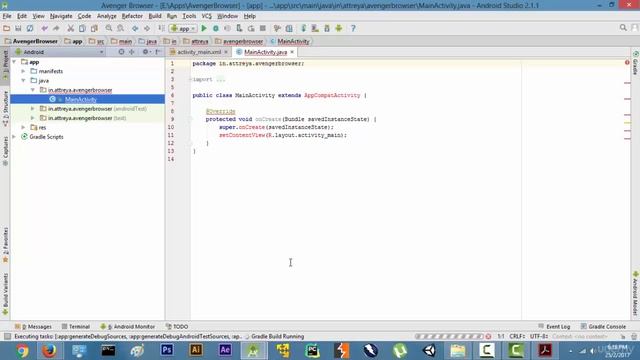Open the Android Monitor tool window
Screen dimensions: 640x360
[x=128, y=327]
